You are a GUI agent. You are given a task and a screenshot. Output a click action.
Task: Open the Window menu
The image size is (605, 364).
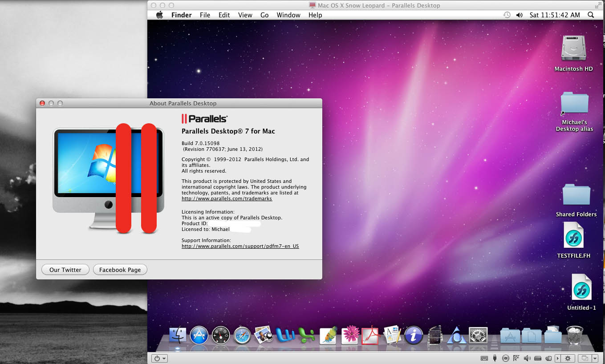tap(288, 15)
